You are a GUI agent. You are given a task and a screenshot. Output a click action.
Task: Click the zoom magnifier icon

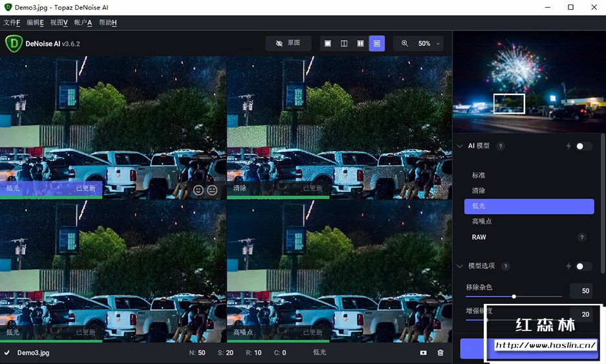(405, 43)
